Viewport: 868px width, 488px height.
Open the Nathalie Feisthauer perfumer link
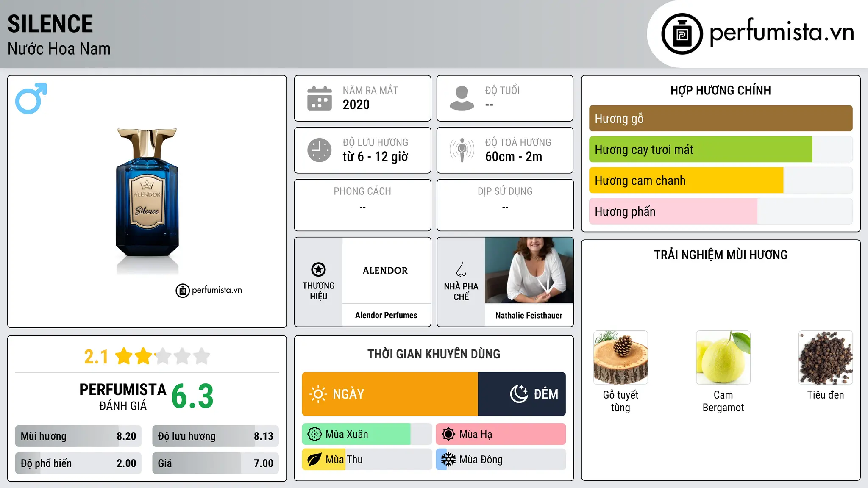pos(529,315)
